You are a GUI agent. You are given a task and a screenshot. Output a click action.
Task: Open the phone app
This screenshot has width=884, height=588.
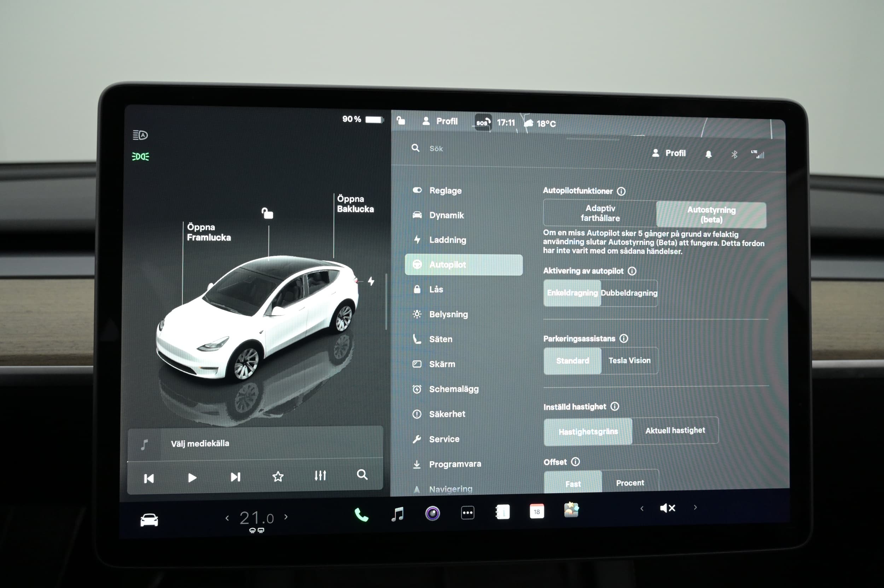pos(361,514)
